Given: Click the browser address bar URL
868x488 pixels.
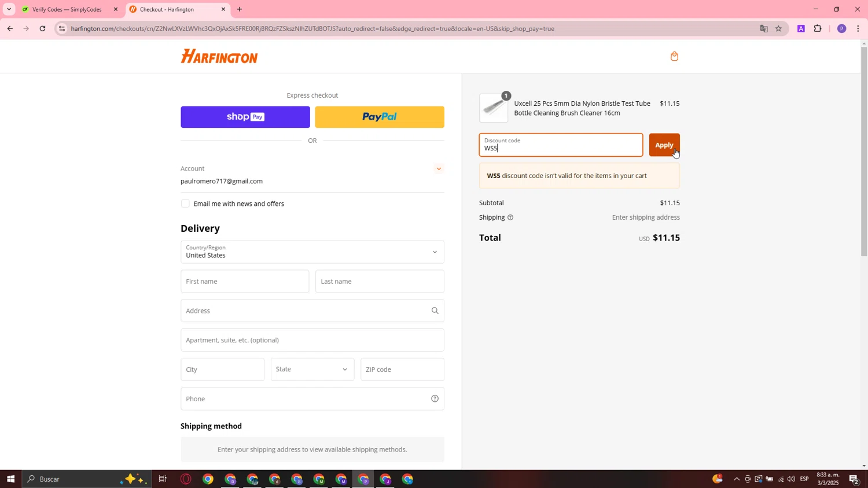Looking at the screenshot, I should (312, 28).
